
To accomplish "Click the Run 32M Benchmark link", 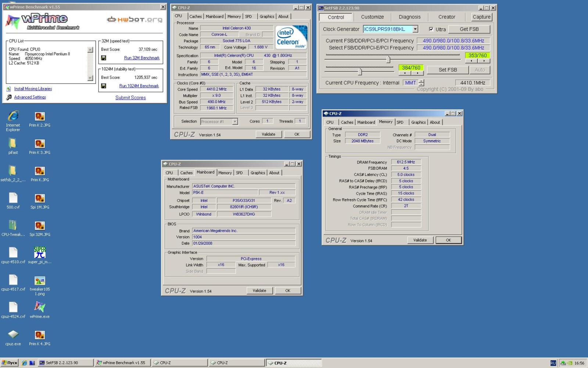I will point(142,58).
